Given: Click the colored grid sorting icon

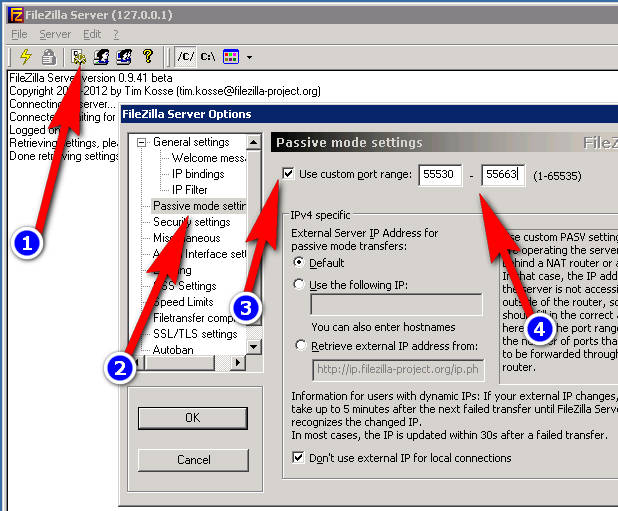Looking at the screenshot, I should (x=231, y=57).
